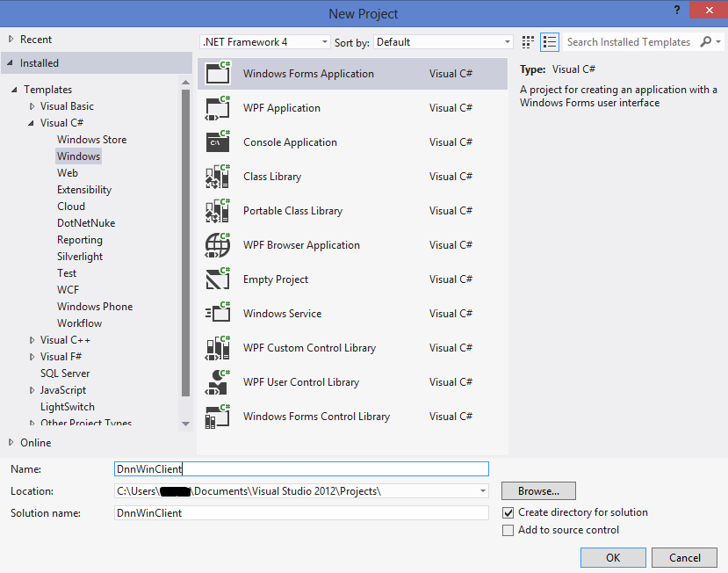Click the Windows Forms Application template icon
Screen dimensions: 728x573
pos(218,74)
